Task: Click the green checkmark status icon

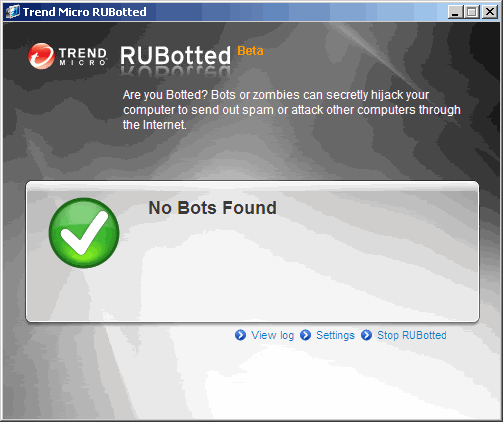Action: [x=84, y=233]
